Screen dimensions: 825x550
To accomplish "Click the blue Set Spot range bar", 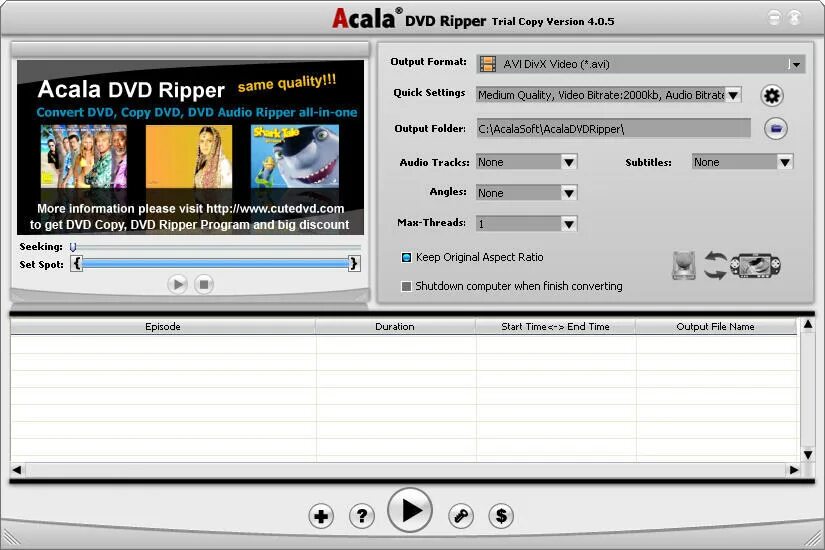I will 216,263.
